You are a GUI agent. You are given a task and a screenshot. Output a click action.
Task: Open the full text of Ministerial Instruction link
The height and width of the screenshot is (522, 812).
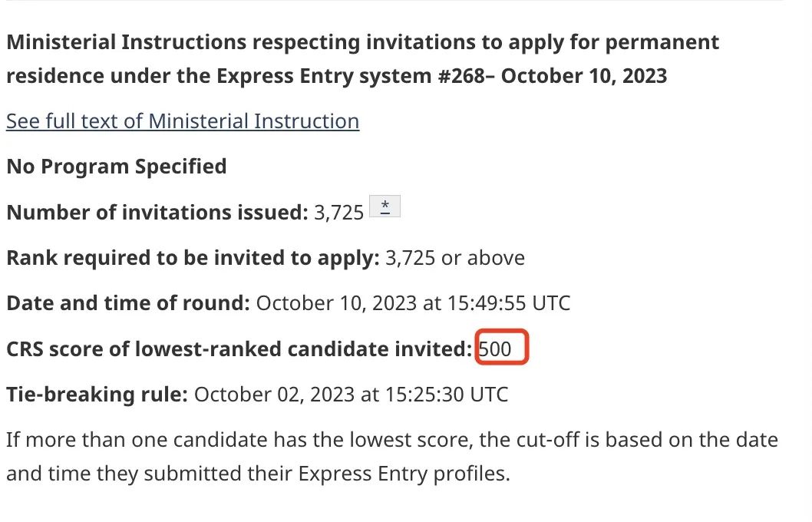coord(183,121)
